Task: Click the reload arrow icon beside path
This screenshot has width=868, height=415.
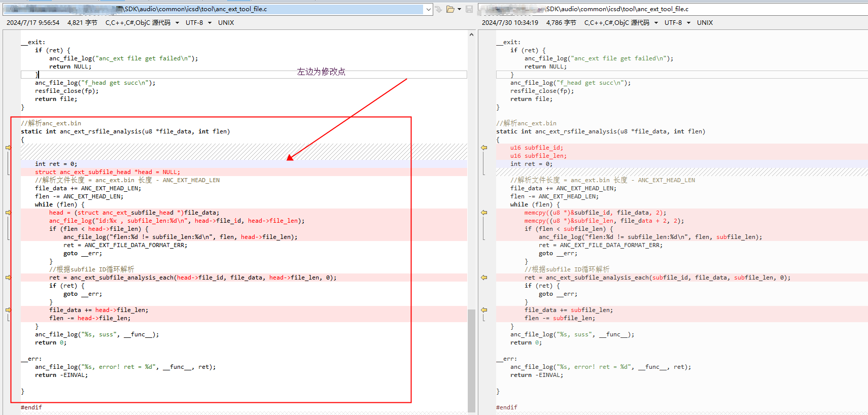Action: point(438,9)
